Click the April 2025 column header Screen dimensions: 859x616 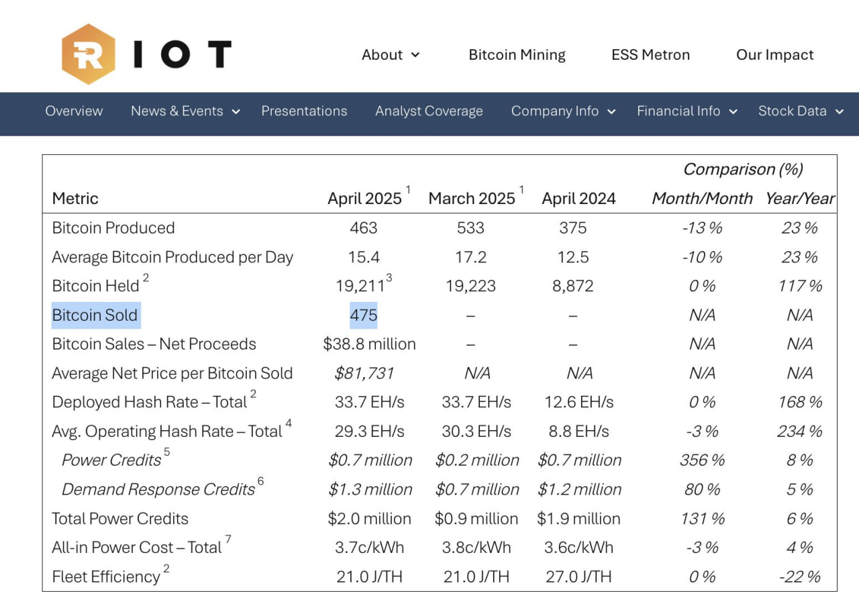[364, 199]
